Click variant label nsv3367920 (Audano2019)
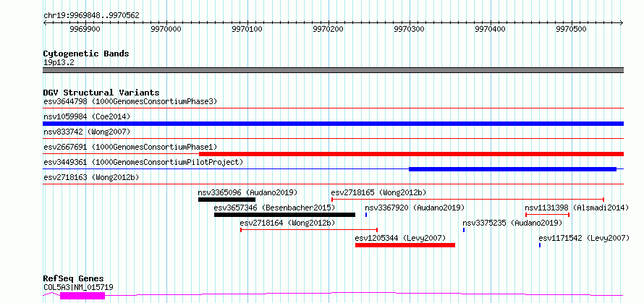644x303 pixels. click(415, 208)
